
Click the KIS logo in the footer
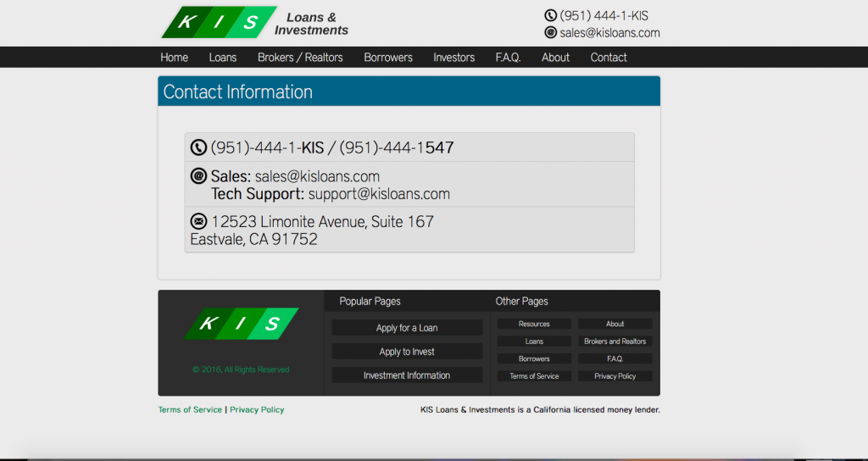point(242,324)
